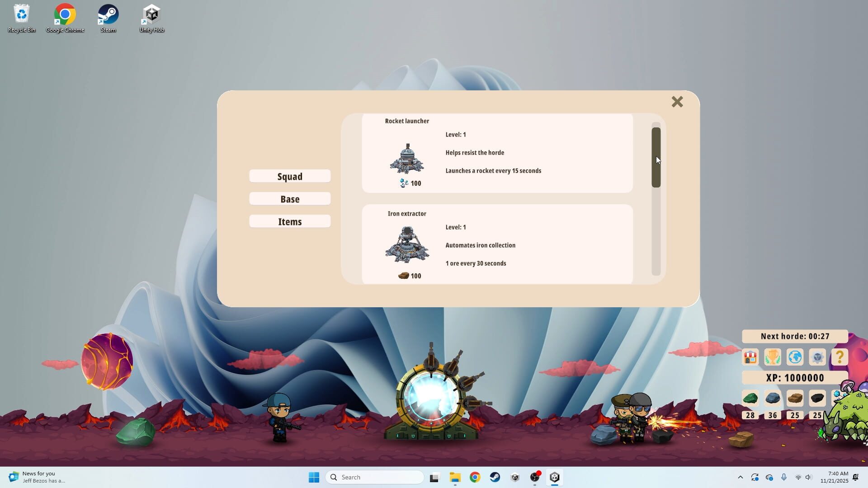Open the in-game shop icon
The width and height of the screenshot is (868, 488).
click(x=750, y=357)
